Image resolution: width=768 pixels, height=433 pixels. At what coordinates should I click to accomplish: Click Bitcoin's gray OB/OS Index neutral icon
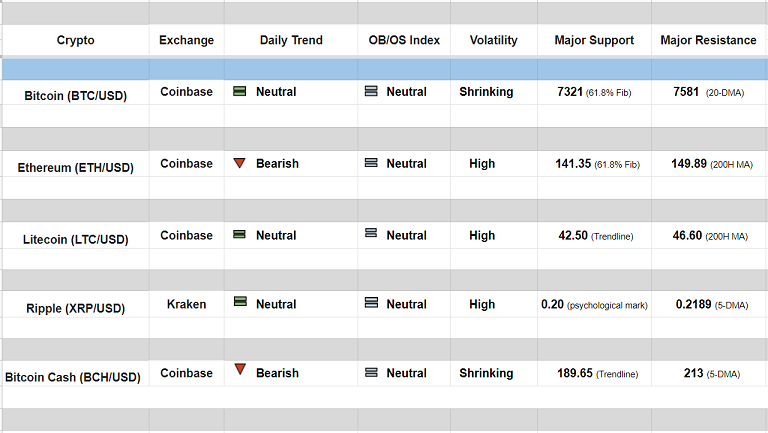point(371,91)
